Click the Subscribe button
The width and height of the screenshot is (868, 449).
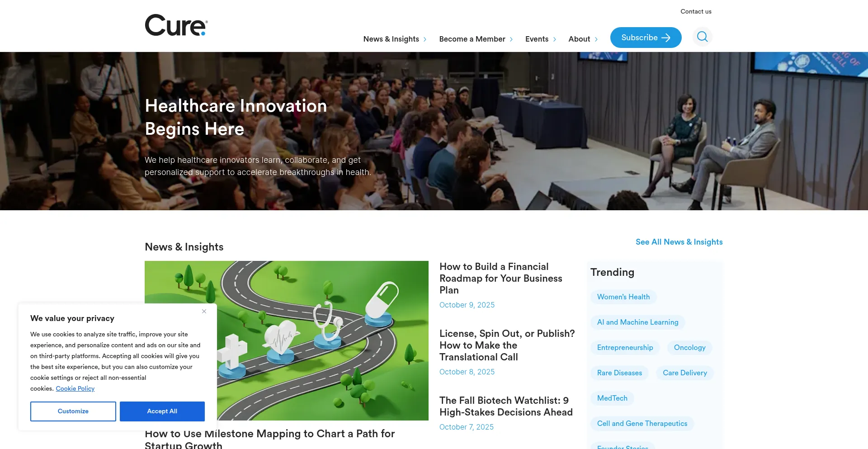pyautogui.click(x=646, y=38)
